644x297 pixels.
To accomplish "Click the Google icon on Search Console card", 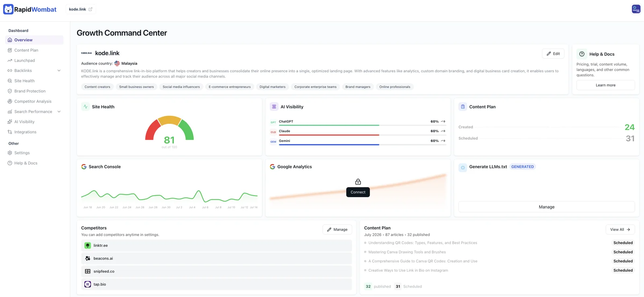I will coord(84,166).
